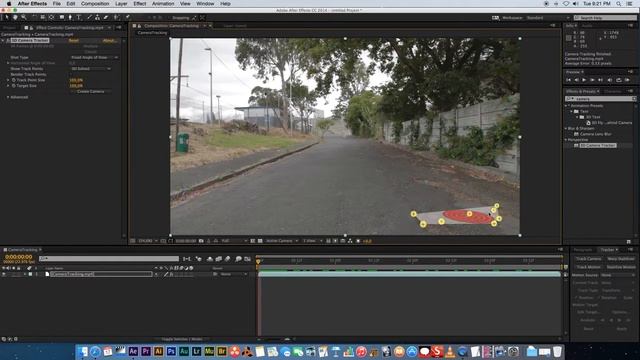Step to next frame in Preview panel

[x=592, y=80]
